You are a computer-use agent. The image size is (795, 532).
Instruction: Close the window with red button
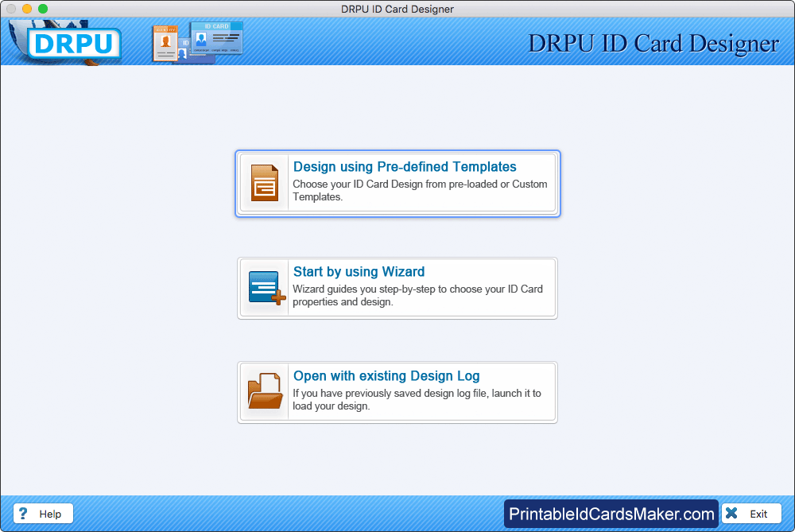(11, 9)
